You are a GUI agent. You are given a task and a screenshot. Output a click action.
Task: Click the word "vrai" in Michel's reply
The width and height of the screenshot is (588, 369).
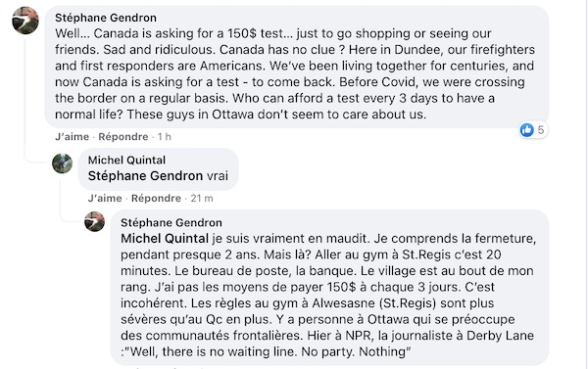(x=218, y=176)
